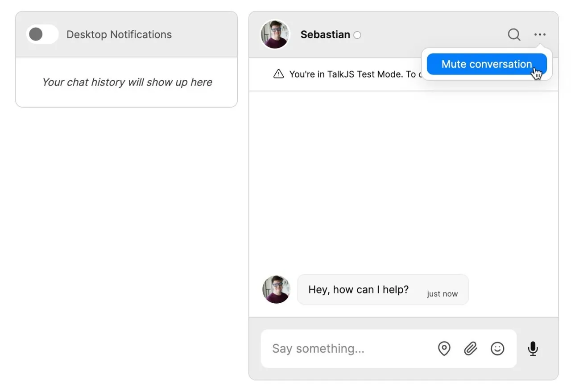Click the Test Mode warning triangle icon

[x=278, y=74]
